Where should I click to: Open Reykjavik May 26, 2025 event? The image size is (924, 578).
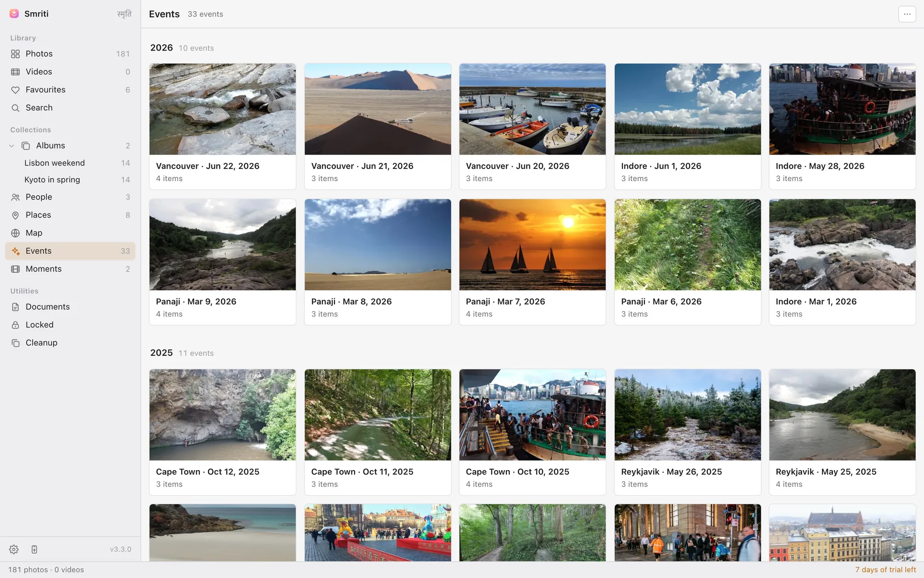(688, 432)
